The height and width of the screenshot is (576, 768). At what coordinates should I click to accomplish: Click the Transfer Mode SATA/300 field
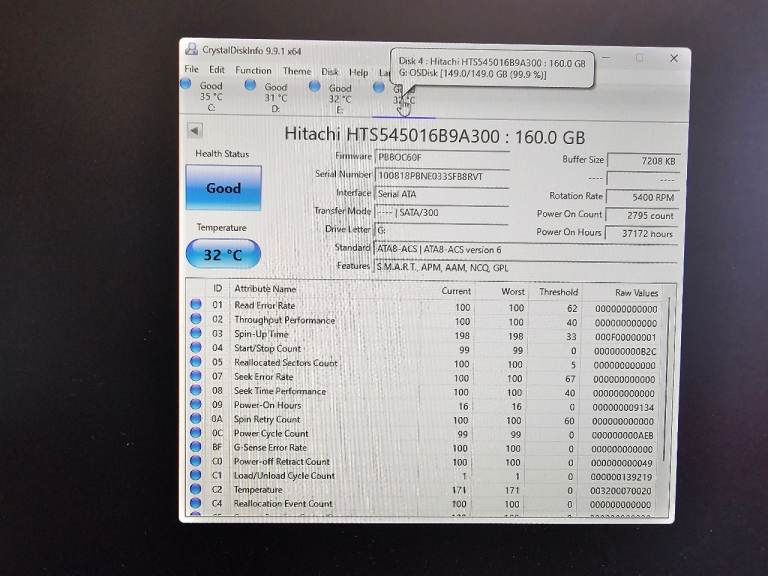(442, 213)
